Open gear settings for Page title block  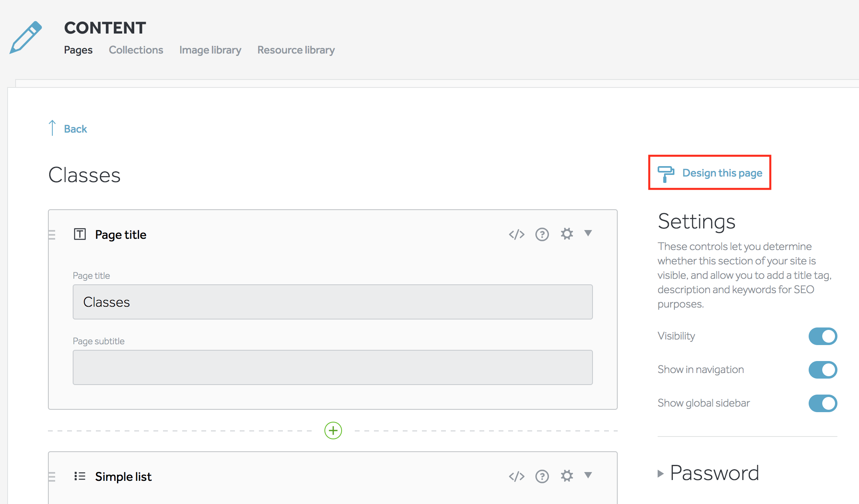[x=567, y=234]
